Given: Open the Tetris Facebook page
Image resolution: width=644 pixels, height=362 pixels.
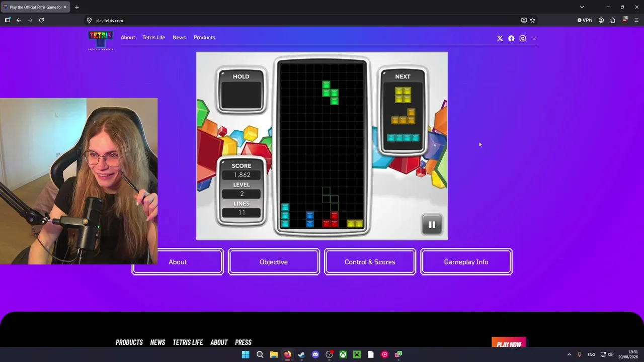Looking at the screenshot, I should (x=511, y=38).
